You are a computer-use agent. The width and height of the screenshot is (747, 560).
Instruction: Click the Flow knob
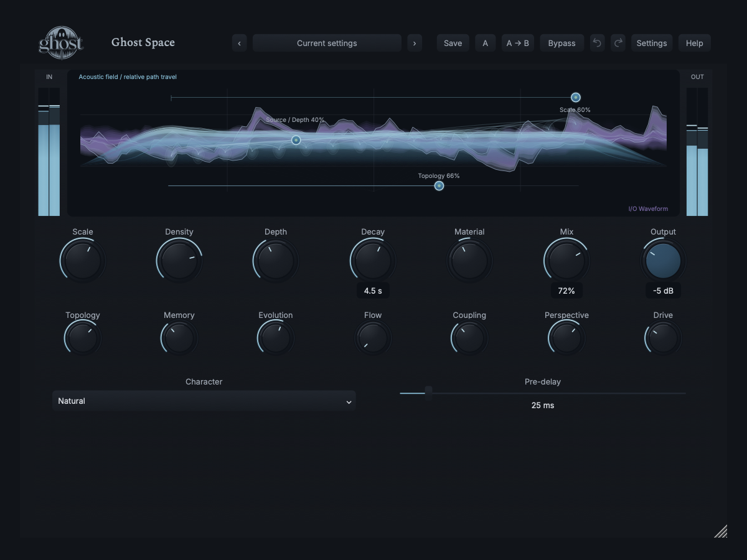[373, 338]
